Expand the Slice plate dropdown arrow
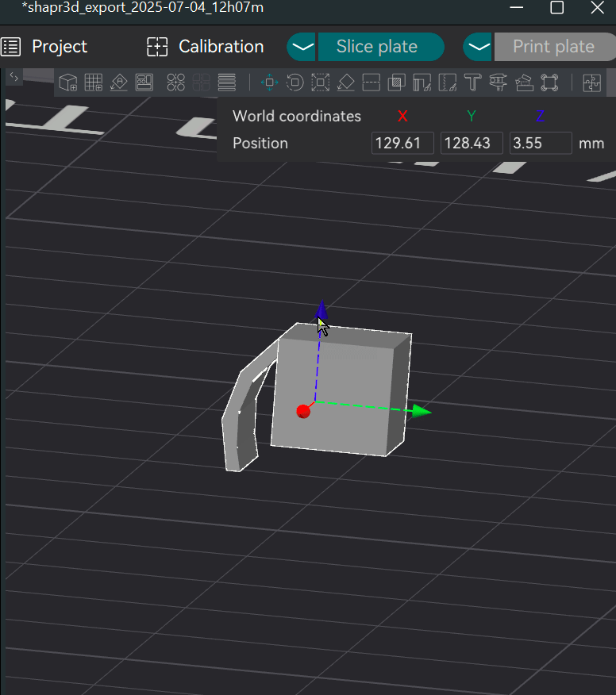Viewport: 616px width, 695px height. (x=302, y=47)
